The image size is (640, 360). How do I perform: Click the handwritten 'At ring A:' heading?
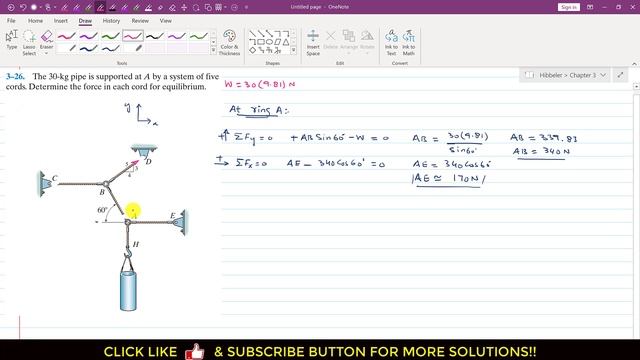click(259, 110)
